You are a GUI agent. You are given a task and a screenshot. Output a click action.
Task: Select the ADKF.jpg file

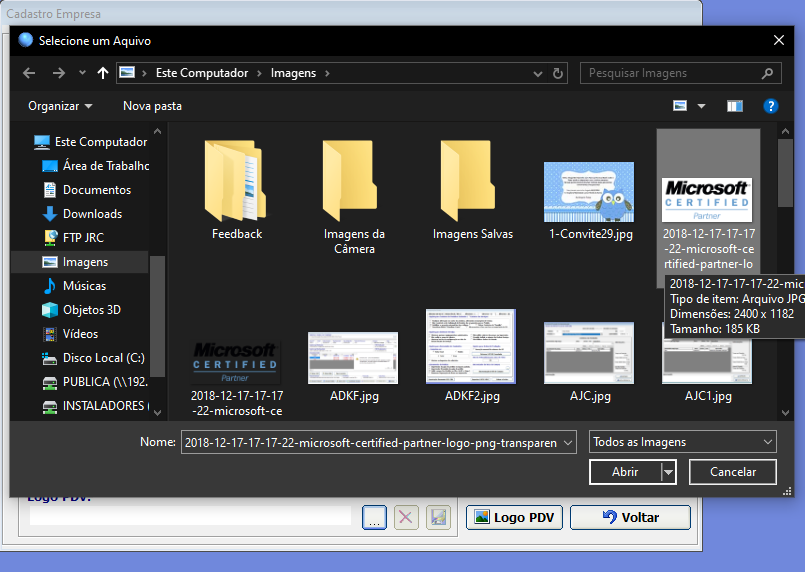[354, 367]
